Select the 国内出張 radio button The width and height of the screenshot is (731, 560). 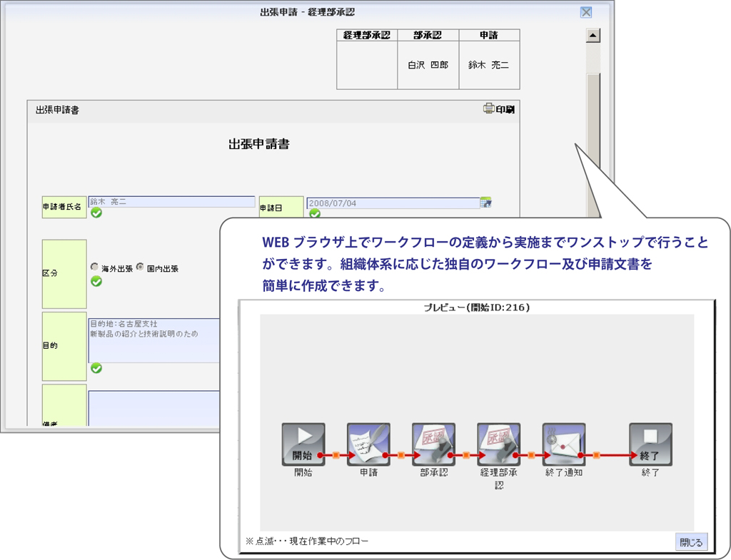click(x=140, y=267)
